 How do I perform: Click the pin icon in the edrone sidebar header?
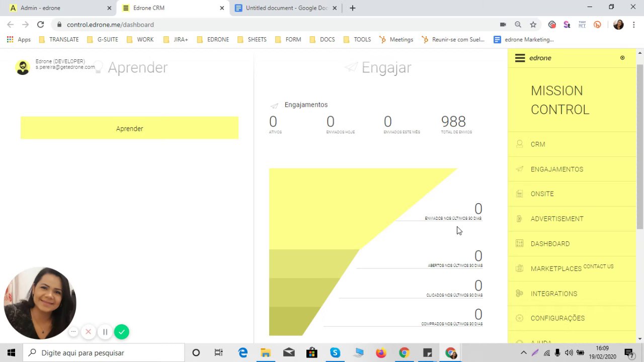pyautogui.click(x=622, y=58)
